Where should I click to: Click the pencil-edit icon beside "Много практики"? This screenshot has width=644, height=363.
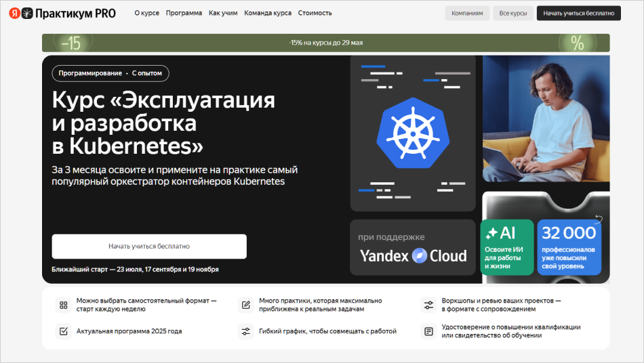[245, 305]
